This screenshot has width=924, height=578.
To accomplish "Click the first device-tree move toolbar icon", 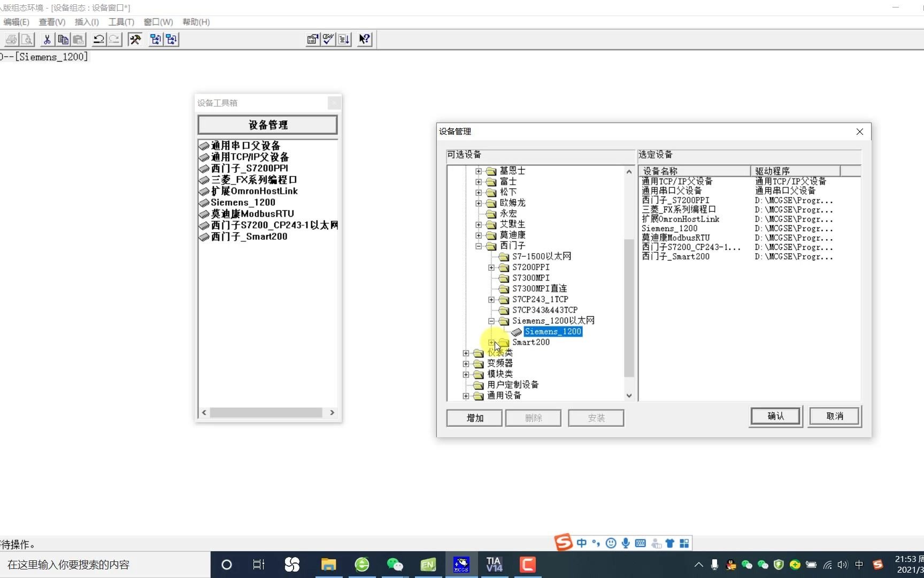I will (x=156, y=39).
